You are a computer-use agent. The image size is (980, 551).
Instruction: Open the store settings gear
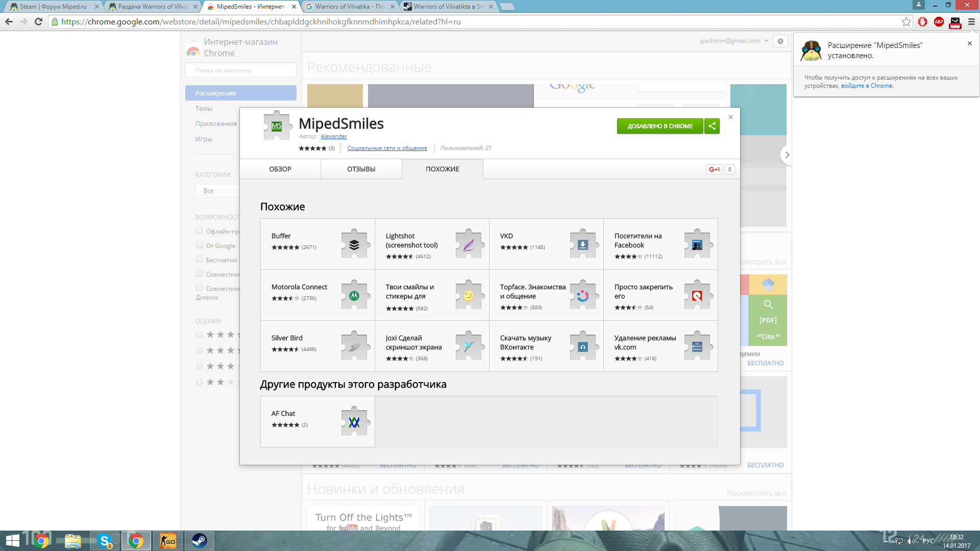(780, 41)
